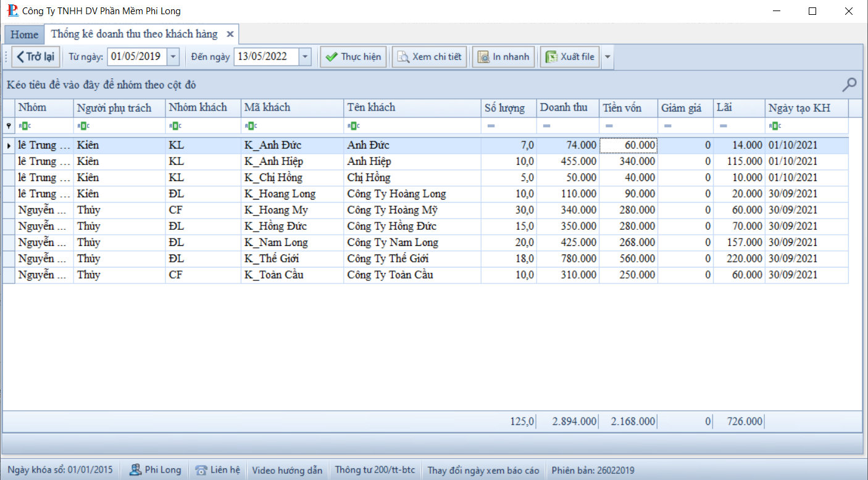Click Thay đổi ngày xem báo cáo
The width and height of the screenshot is (868, 480).
pos(483,470)
